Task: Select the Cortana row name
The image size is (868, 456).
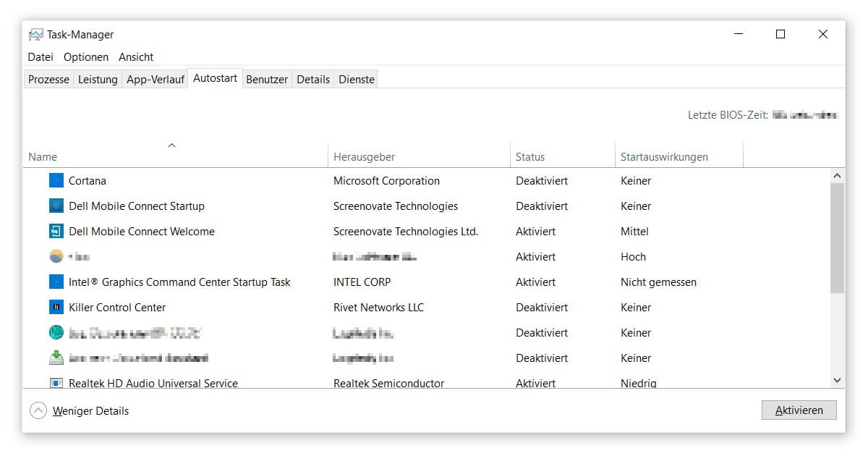Action: pyautogui.click(x=88, y=180)
